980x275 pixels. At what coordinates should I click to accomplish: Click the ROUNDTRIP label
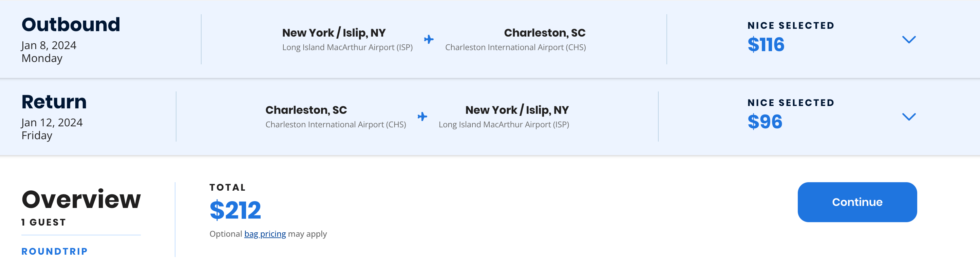tap(55, 251)
